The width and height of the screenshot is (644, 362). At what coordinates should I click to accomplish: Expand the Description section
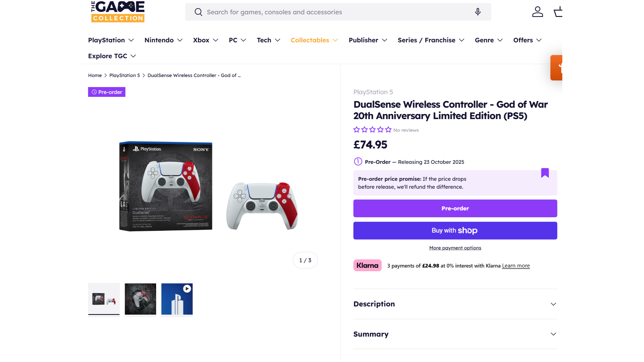click(455, 304)
